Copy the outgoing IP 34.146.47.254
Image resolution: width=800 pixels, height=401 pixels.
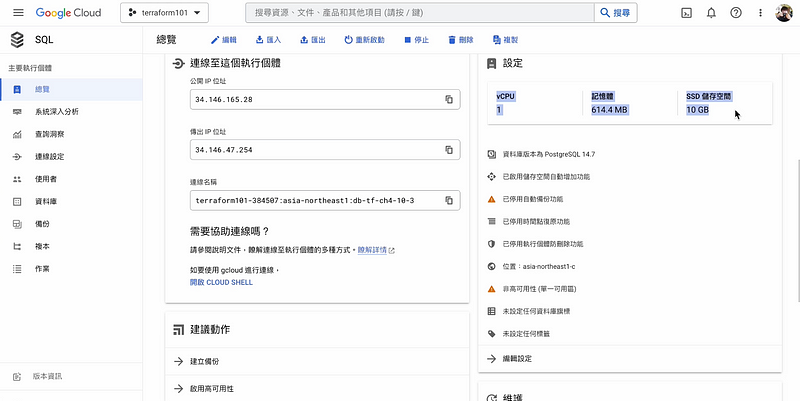point(449,150)
